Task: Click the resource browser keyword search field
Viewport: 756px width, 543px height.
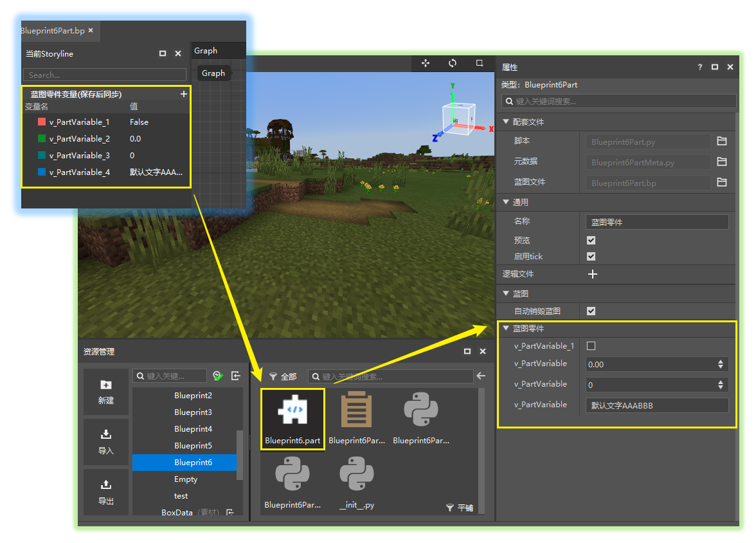Action: tap(391, 376)
